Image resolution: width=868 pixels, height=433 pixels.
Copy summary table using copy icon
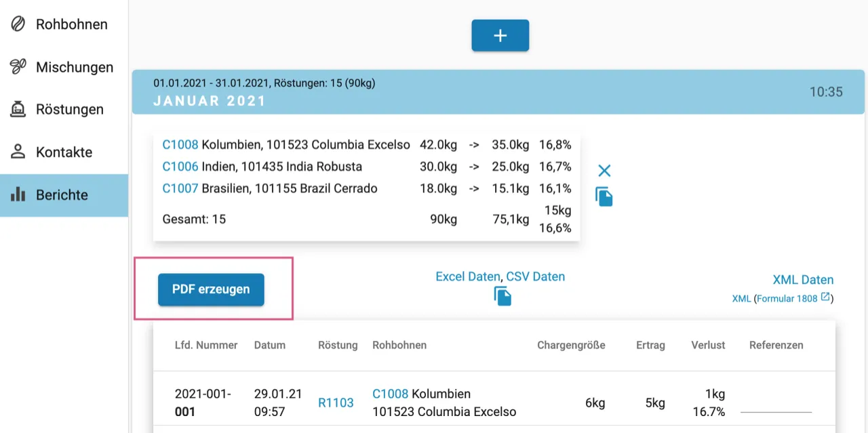pos(604,197)
